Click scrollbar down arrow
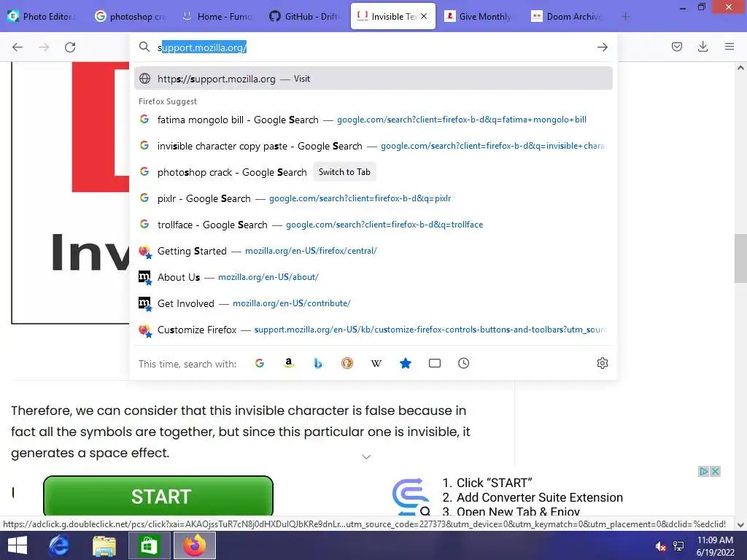This screenshot has width=747, height=560. tap(740, 525)
